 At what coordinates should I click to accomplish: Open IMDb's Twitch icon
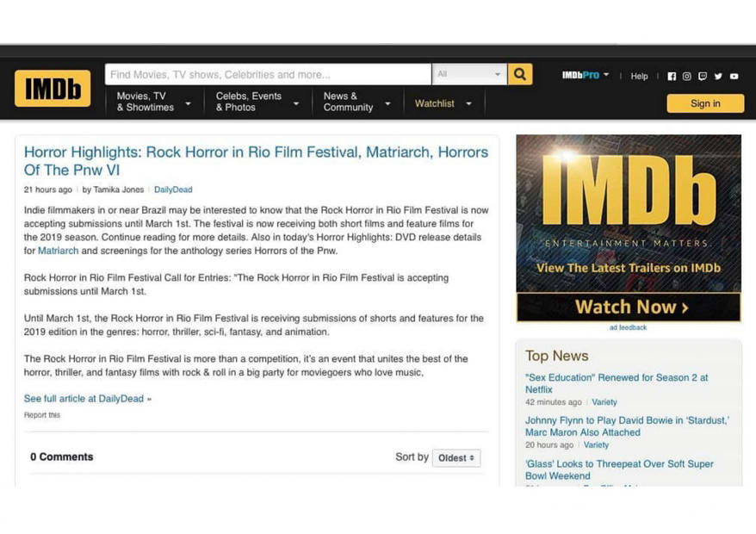coord(703,76)
